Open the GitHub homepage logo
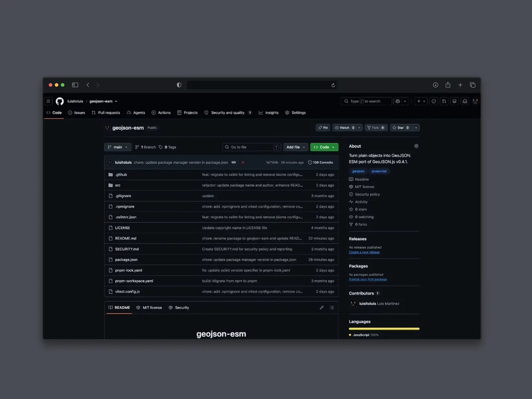The image size is (532, 399). coord(60,101)
